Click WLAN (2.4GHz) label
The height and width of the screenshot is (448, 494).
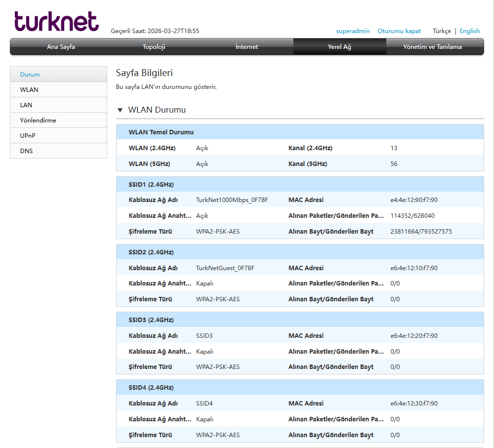(152, 148)
